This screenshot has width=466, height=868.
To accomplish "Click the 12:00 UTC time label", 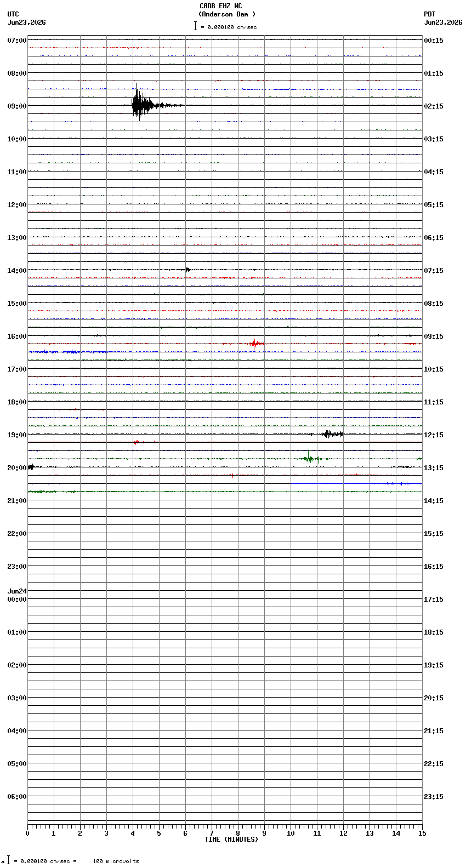I will coord(17,205).
